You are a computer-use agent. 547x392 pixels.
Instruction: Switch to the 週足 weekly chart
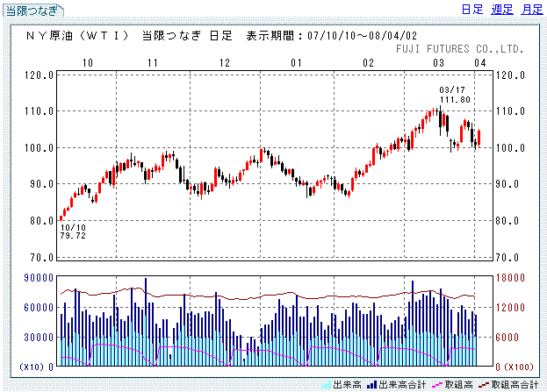pyautogui.click(x=501, y=10)
